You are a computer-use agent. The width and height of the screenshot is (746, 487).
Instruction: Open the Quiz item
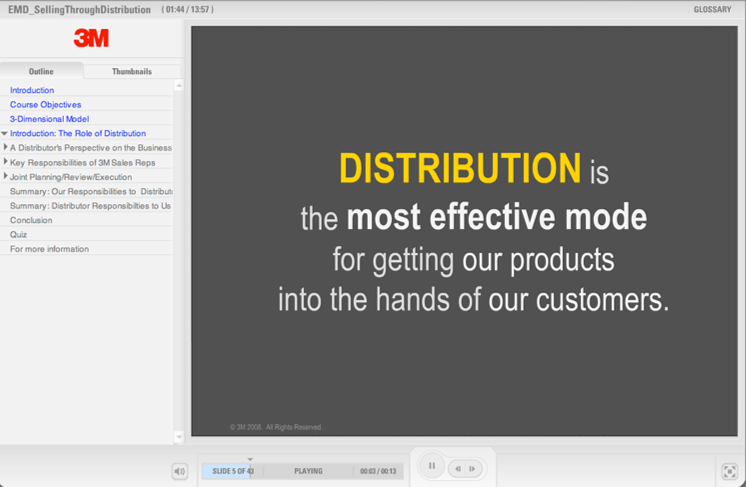(x=19, y=234)
